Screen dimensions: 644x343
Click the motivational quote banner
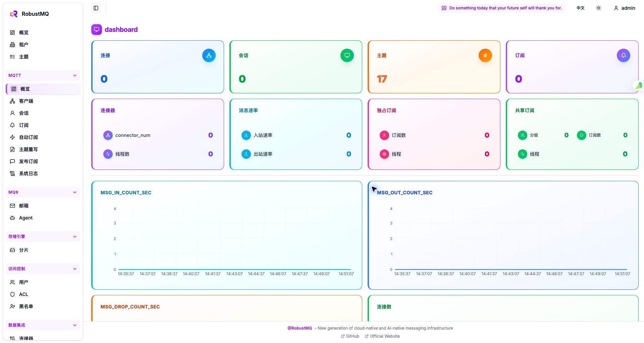pyautogui.click(x=501, y=8)
